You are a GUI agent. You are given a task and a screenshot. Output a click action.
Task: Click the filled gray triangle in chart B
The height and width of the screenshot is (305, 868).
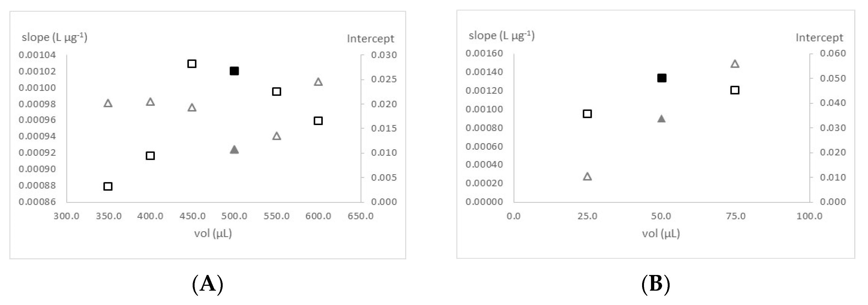coord(662,119)
